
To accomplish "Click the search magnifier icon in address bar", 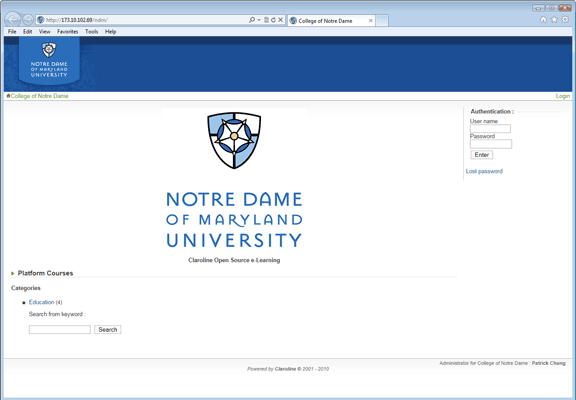I will coord(252,20).
